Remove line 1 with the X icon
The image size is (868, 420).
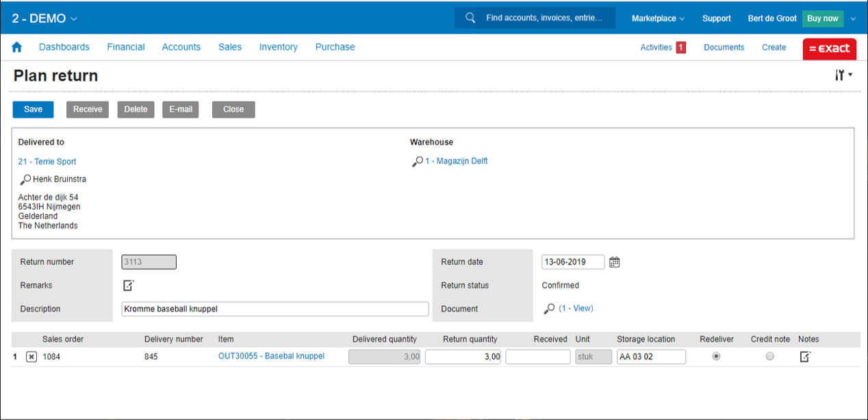click(x=31, y=357)
